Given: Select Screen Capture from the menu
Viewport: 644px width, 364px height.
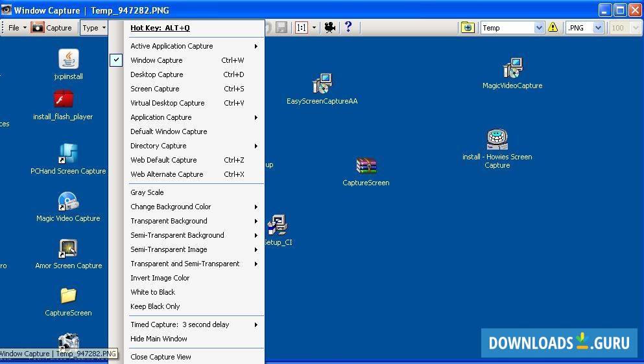Looking at the screenshot, I should point(195,89).
